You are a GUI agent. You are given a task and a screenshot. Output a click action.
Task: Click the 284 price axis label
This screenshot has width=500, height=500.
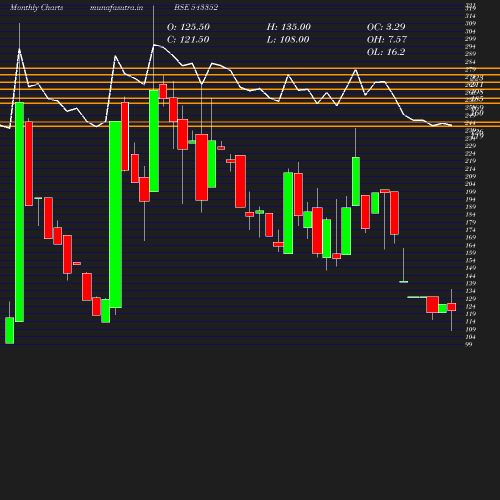pos(470,62)
